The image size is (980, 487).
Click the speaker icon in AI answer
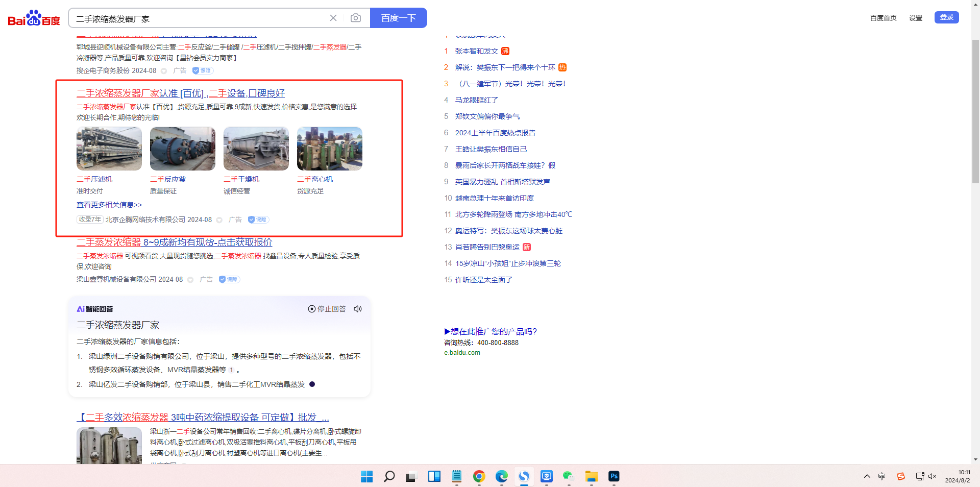pyautogui.click(x=358, y=309)
